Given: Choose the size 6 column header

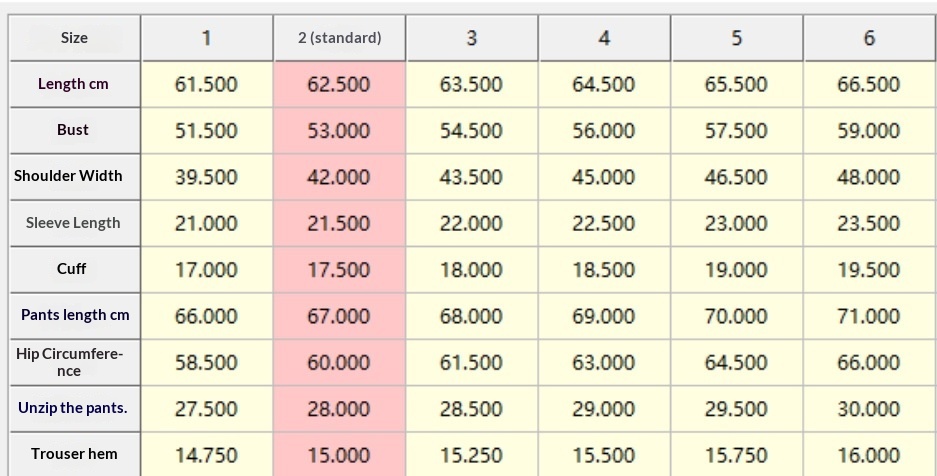Looking at the screenshot, I should (869, 38).
